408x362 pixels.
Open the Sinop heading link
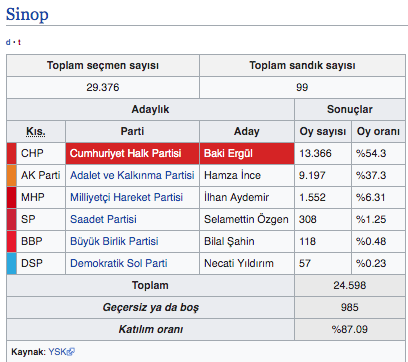[27, 14]
